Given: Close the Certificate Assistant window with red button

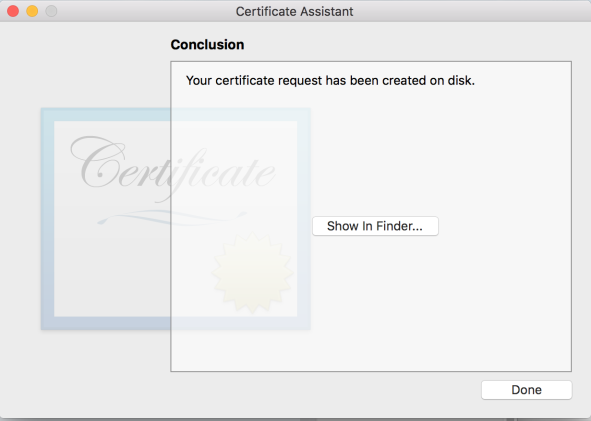Looking at the screenshot, I should tap(13, 11).
